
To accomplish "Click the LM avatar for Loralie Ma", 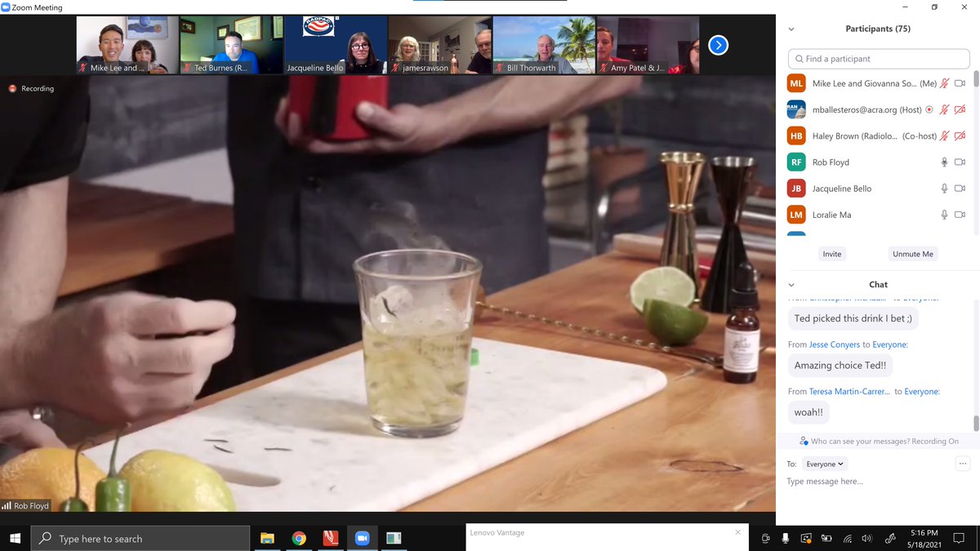I will (796, 215).
